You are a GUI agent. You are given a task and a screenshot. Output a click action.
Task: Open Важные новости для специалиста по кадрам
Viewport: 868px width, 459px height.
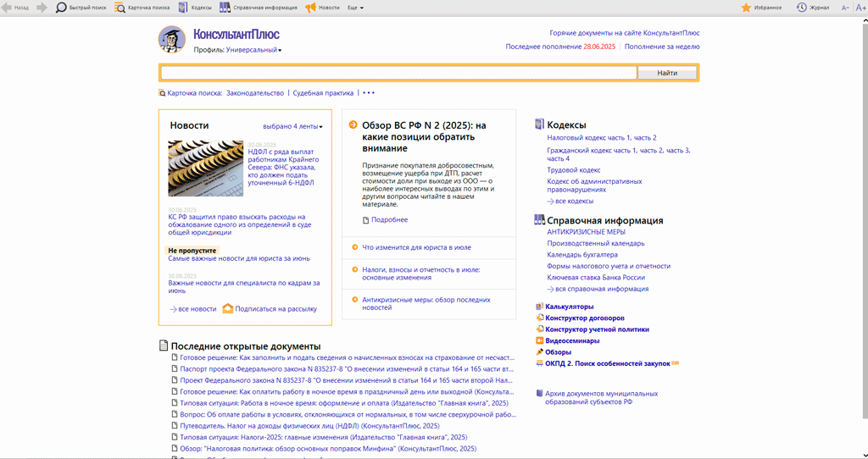[244, 286]
